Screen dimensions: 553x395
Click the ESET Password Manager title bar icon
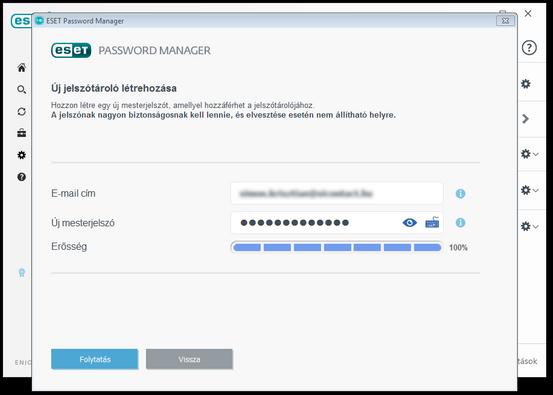click(x=40, y=21)
